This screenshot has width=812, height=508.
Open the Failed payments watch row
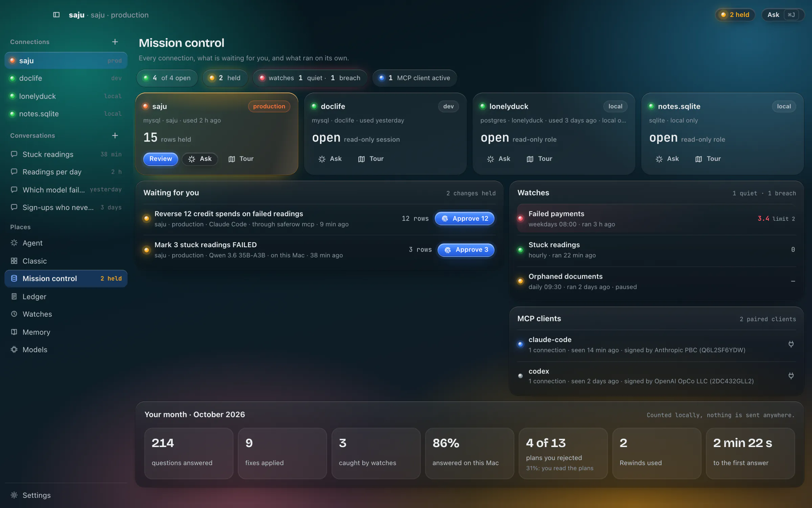coord(656,219)
